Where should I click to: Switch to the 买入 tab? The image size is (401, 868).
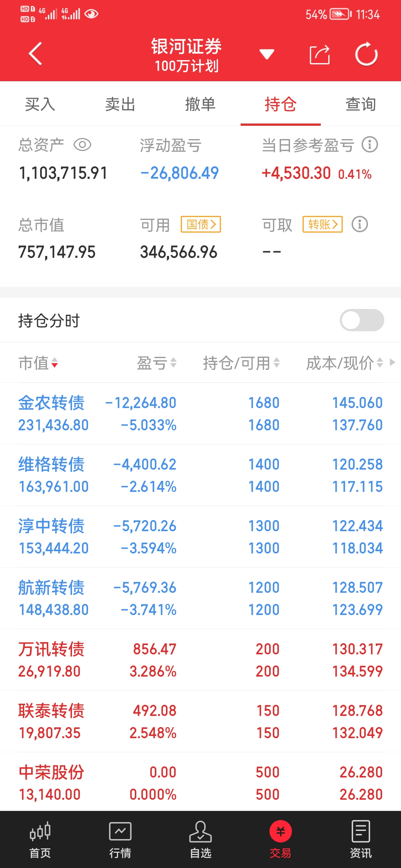(40, 104)
